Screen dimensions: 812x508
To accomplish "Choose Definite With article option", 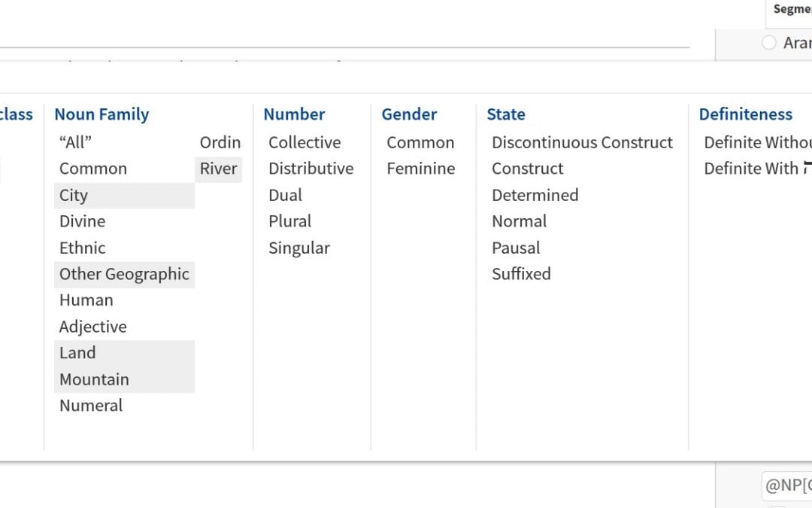I will 756,169.
